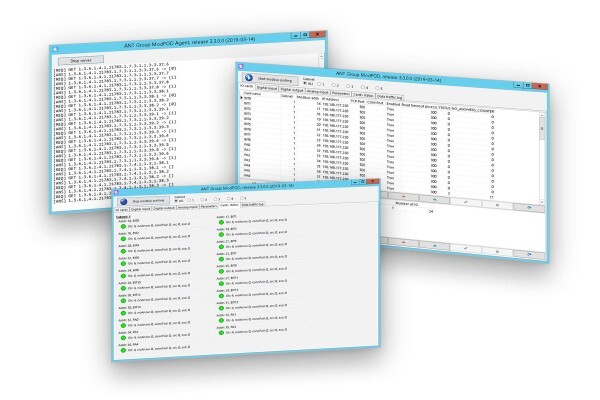Switch to Digital output tab in front window
Image resolution: width=600 pixels, height=400 pixels.
point(164,208)
